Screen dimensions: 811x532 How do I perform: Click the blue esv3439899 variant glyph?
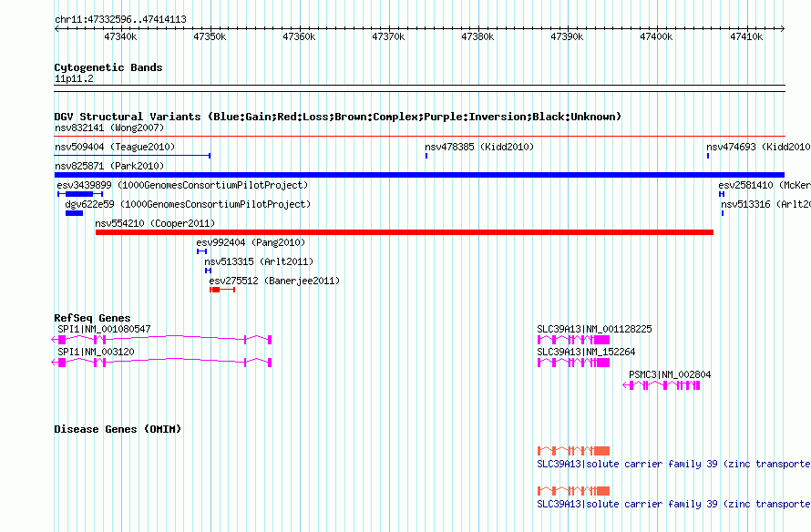pyautogui.click(x=80, y=194)
